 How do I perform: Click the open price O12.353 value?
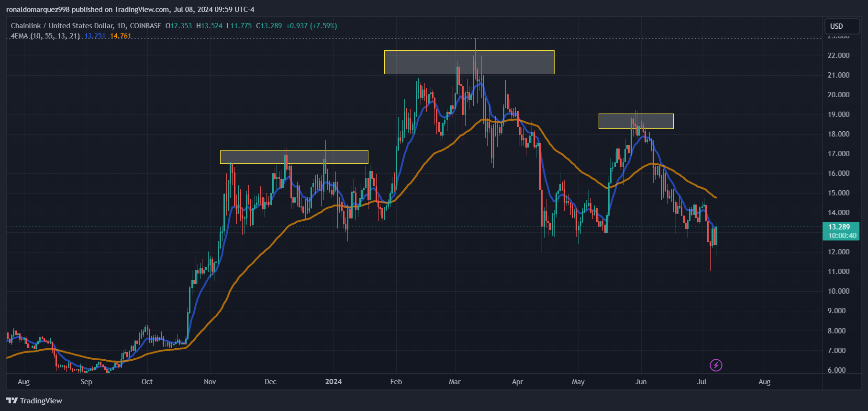pyautogui.click(x=178, y=26)
